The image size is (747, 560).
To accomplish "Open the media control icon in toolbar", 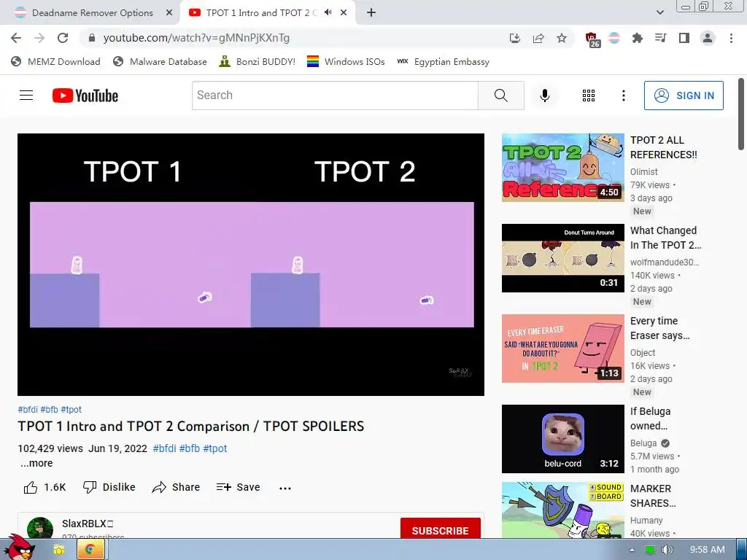I will (x=660, y=38).
